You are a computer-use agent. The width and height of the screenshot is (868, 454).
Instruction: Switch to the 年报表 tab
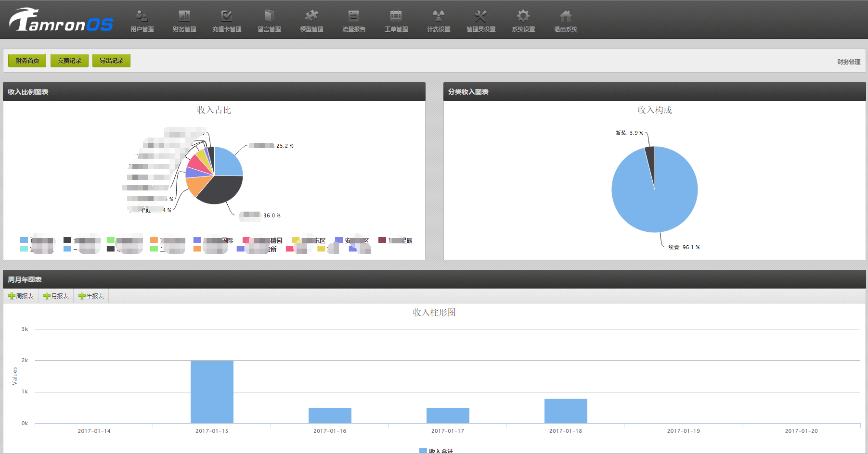click(91, 296)
